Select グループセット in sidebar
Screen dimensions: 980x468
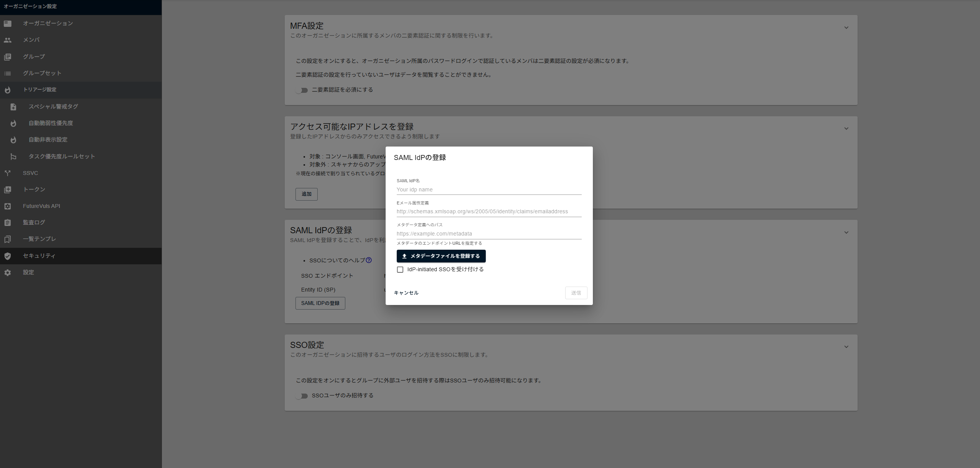tap(81, 73)
